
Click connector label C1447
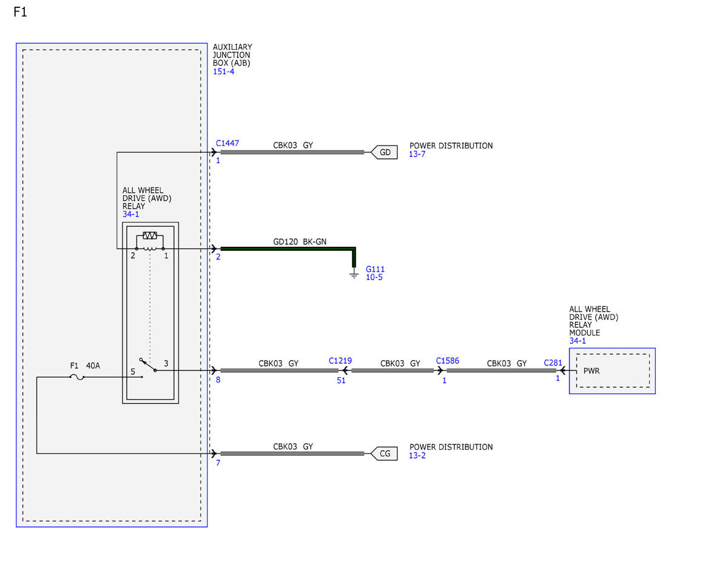[x=227, y=144]
